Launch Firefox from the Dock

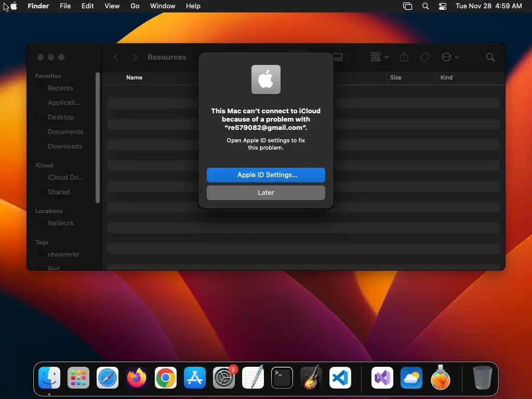(x=137, y=378)
